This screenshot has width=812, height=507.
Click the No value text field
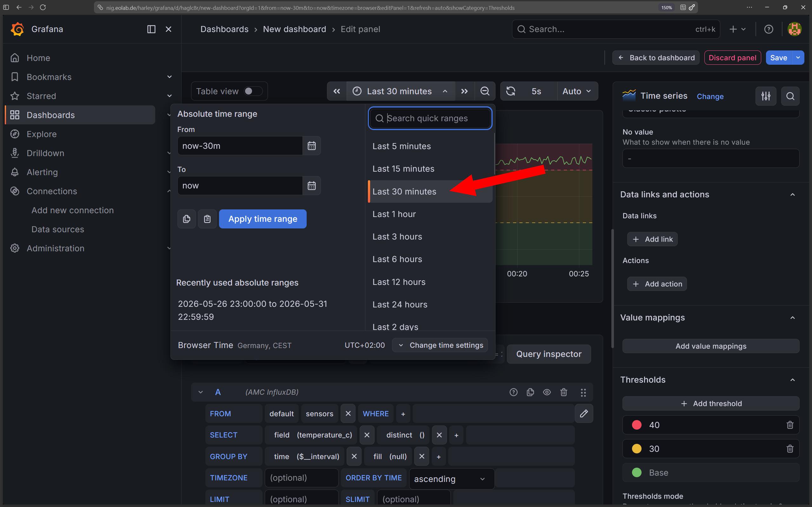click(711, 158)
